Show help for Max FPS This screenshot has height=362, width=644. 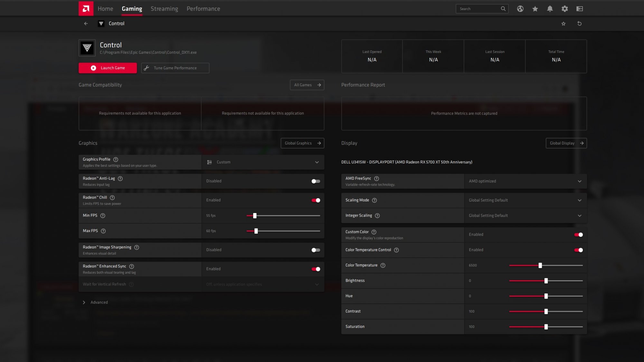103,231
